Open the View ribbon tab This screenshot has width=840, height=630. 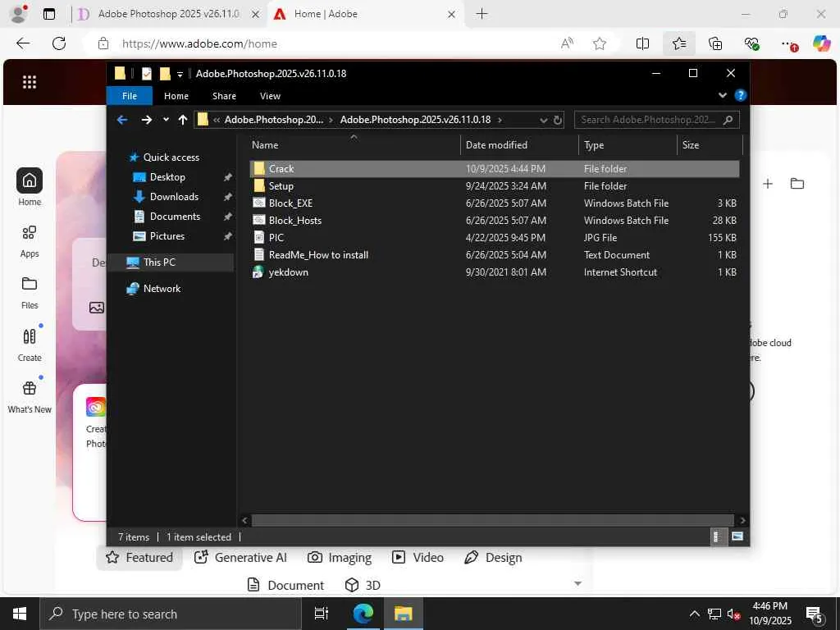[270, 96]
